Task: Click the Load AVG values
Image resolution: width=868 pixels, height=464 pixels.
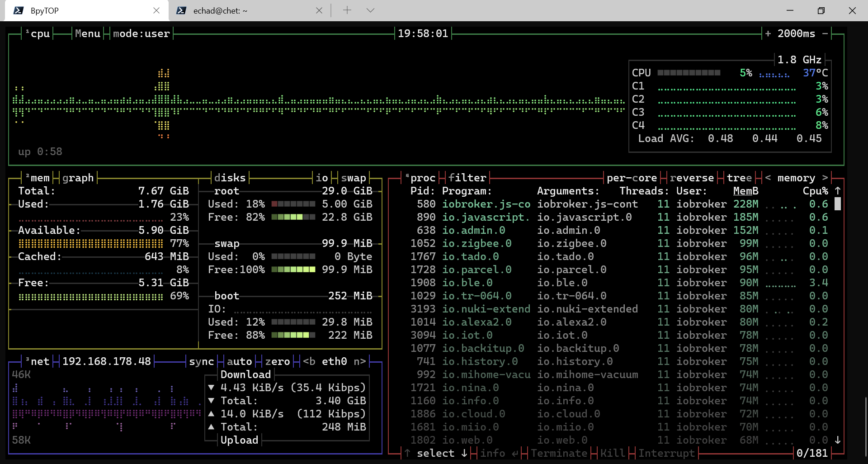Action: 765,138
